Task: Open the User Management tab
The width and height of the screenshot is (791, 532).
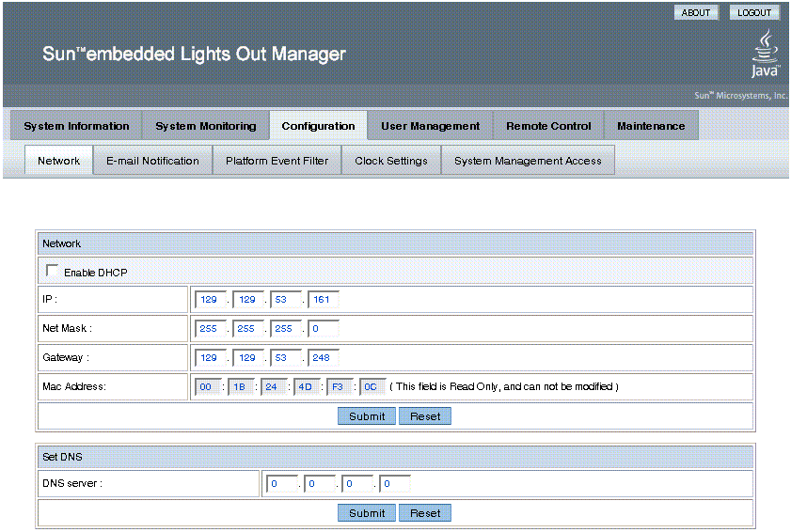Action: click(x=431, y=126)
